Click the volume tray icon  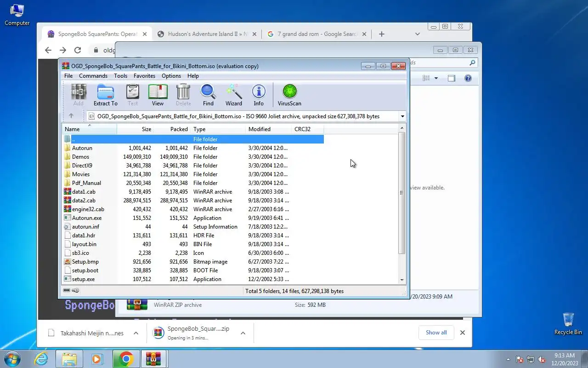[x=542, y=359]
